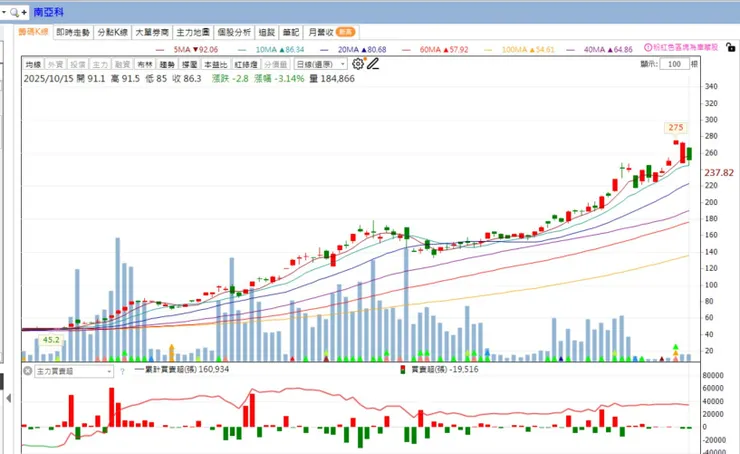
Task: Toggle 本益比 PE ratio overlay
Action: [x=216, y=64]
